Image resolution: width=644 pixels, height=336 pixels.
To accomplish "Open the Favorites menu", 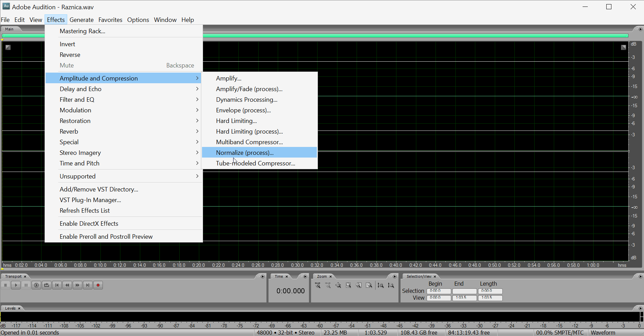I will click(110, 20).
